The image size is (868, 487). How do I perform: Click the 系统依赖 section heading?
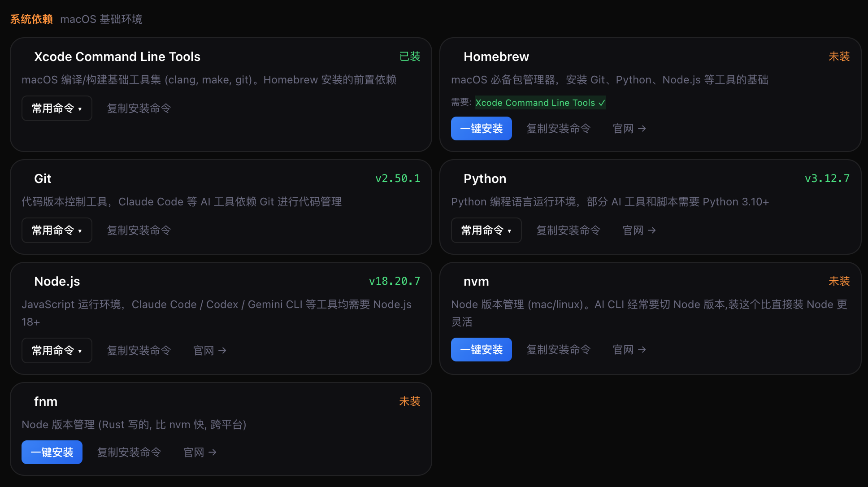[31, 19]
